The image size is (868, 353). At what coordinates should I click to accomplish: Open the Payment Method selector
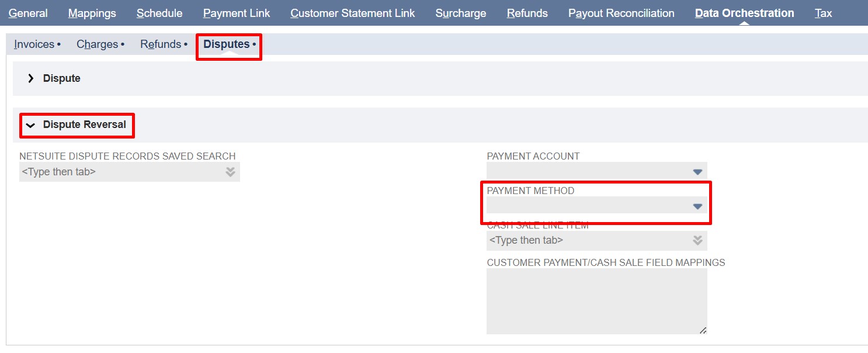coord(596,205)
